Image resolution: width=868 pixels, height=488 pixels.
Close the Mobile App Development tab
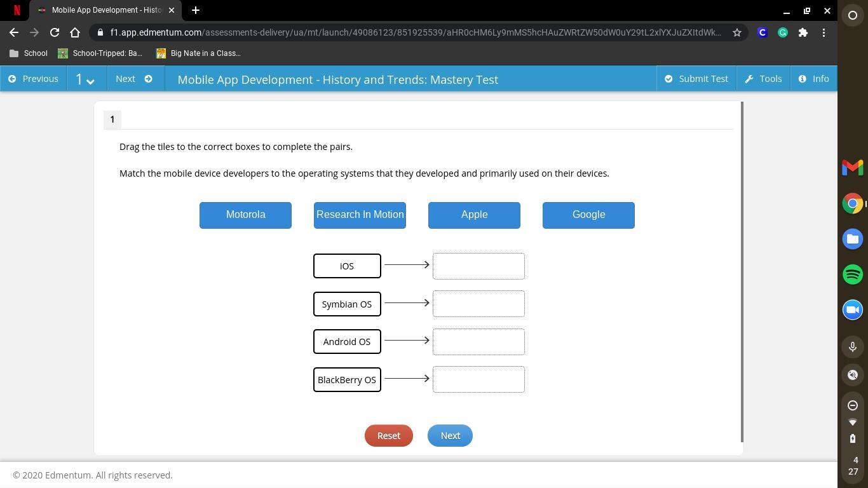[x=171, y=10]
